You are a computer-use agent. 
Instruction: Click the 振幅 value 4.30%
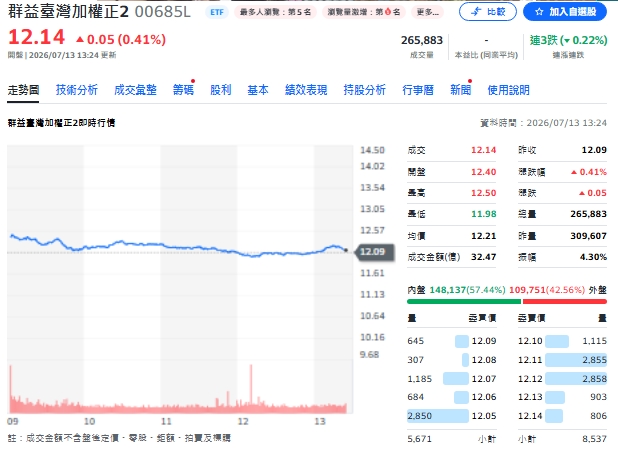[x=593, y=257]
